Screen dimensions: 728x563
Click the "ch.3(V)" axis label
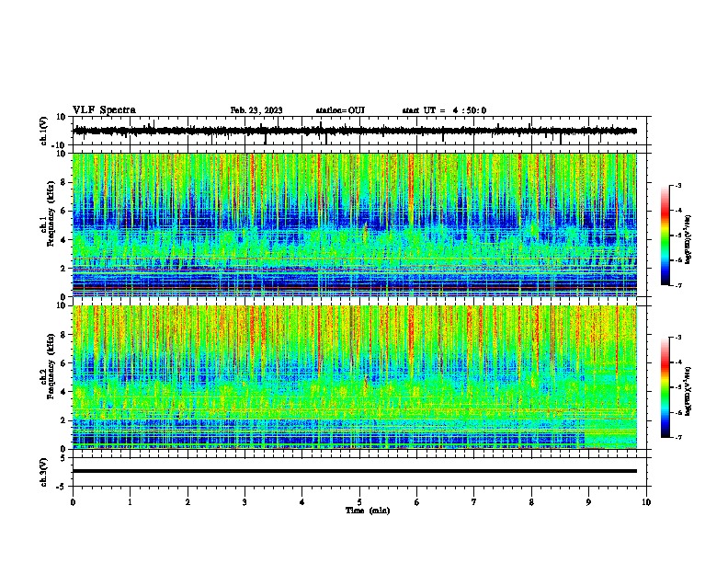point(44,472)
